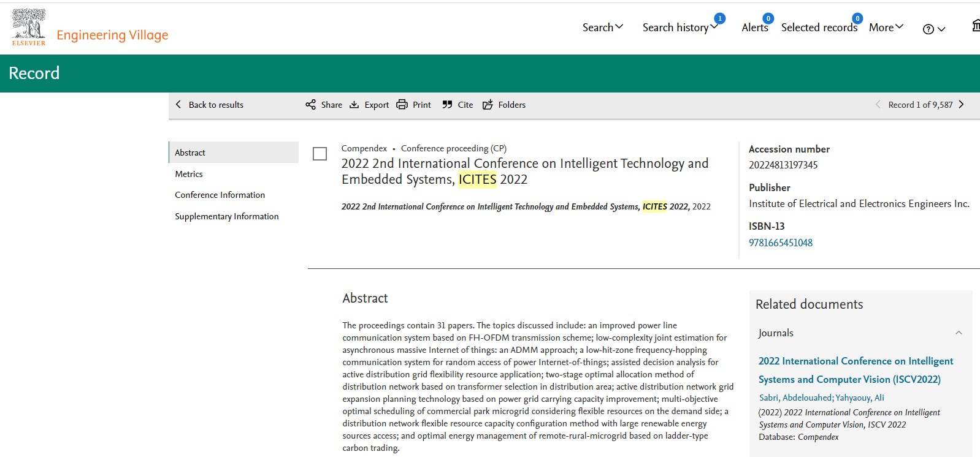
Task: Select the Abstract sidebar tab
Action: [x=234, y=153]
